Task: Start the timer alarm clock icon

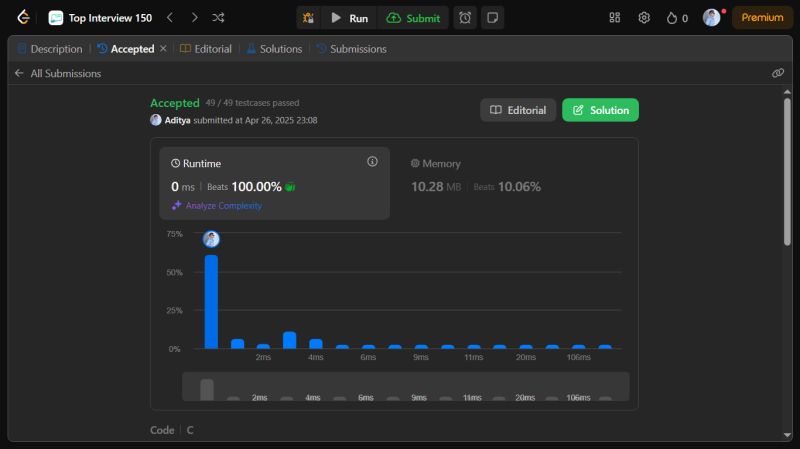Action: [x=465, y=18]
